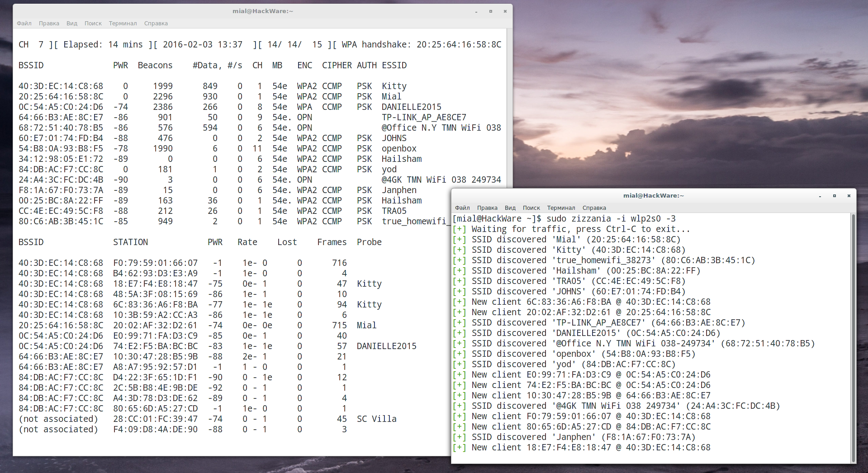Open Поиск menu in zizzania terminal window
The width and height of the screenshot is (868, 473).
click(x=531, y=208)
